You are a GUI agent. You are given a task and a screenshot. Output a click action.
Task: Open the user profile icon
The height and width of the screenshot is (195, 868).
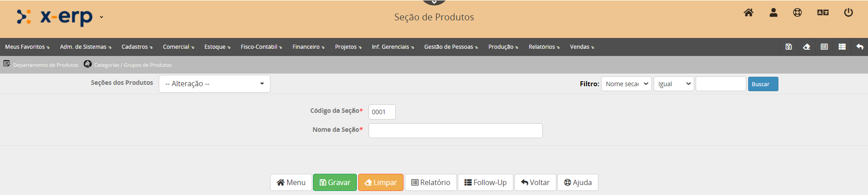pyautogui.click(x=773, y=13)
